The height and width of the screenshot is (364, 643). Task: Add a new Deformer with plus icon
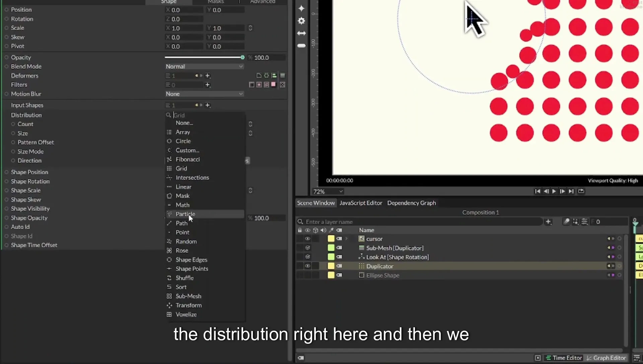[x=208, y=76]
